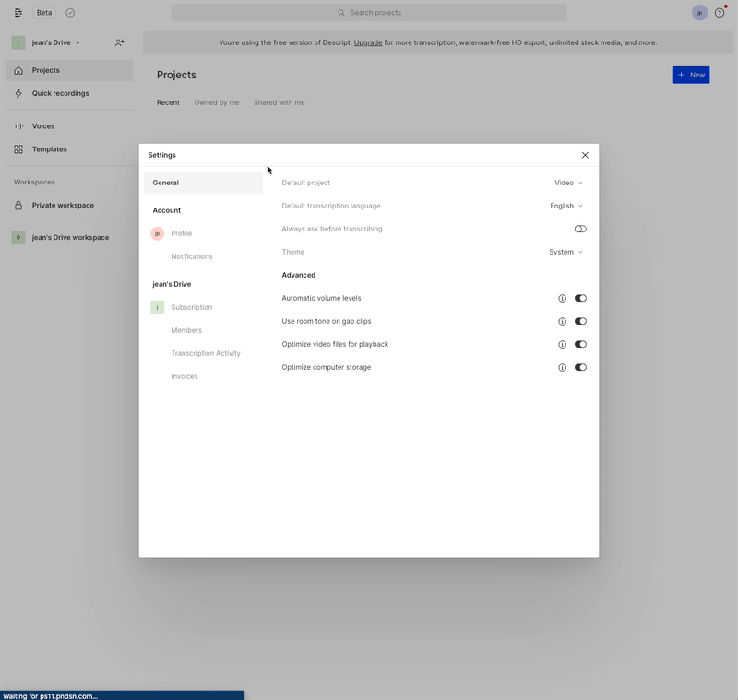Open the jp user avatar menu in the header
Viewport: 738px width, 700px height.
[699, 13]
